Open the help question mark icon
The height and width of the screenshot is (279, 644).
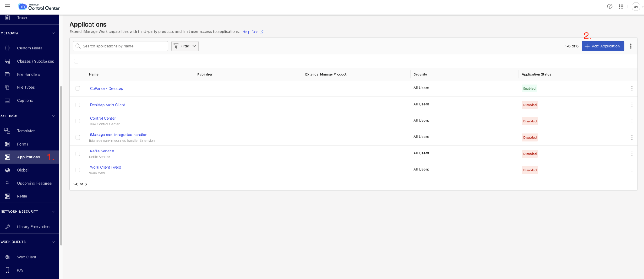point(610,6)
